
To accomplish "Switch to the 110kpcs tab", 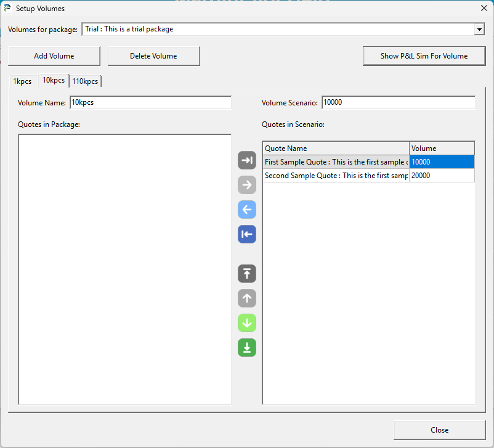I will (85, 81).
